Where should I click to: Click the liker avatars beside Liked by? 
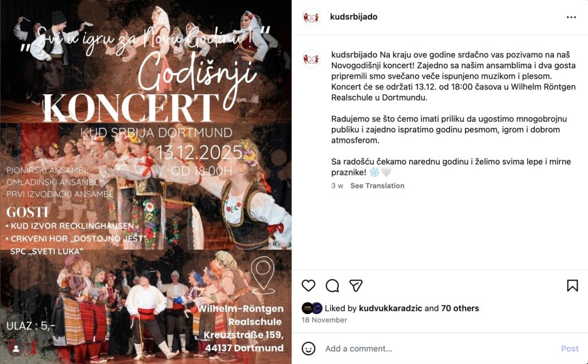pyautogui.click(x=312, y=308)
